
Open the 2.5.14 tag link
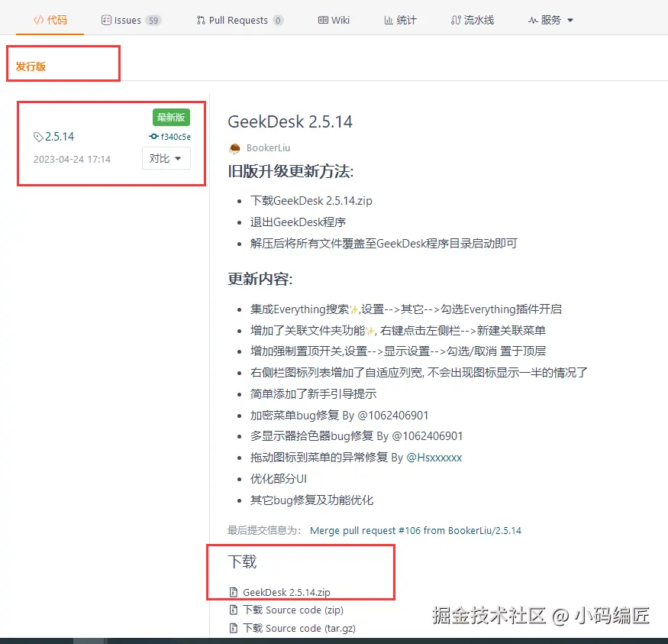(x=60, y=137)
